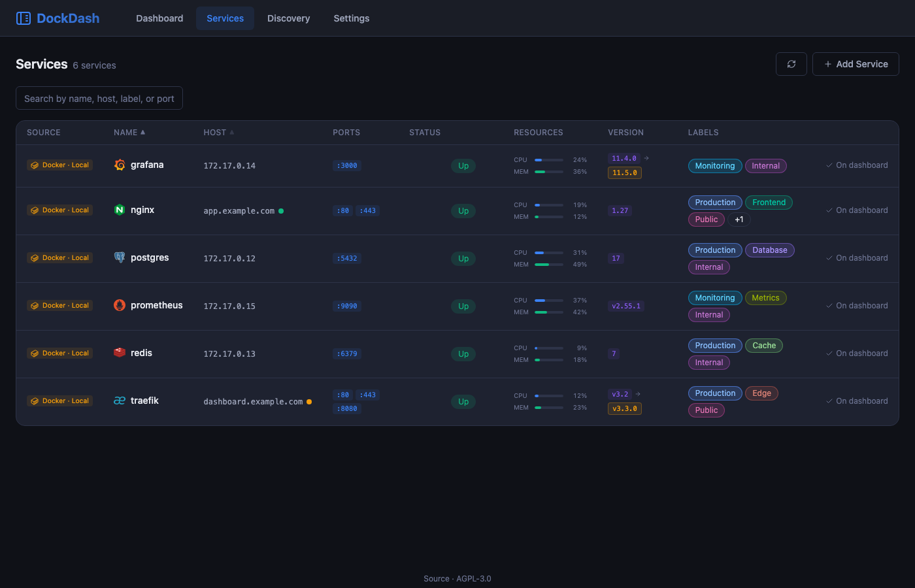This screenshot has width=915, height=588.
Task: Open grafana port :3000
Action: pos(347,166)
